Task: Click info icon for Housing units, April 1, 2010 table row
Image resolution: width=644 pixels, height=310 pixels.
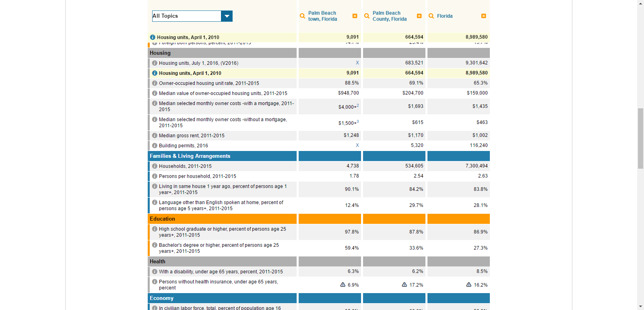Action: tap(155, 73)
